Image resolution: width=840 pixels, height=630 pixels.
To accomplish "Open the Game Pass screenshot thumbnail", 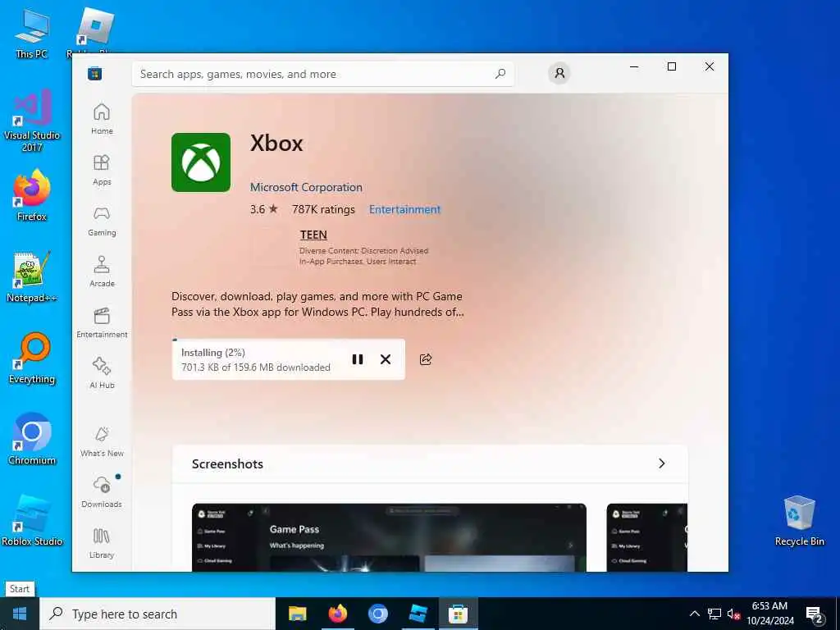I will tap(389, 537).
